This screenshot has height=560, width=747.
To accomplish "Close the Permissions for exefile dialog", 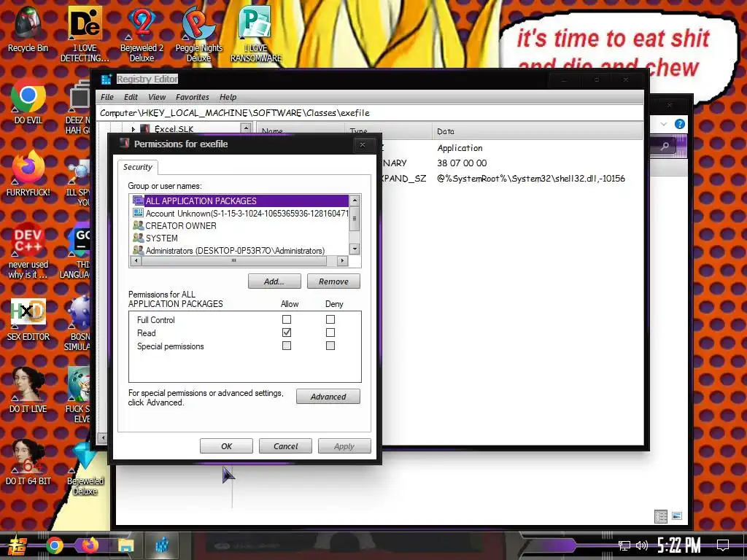I will (x=363, y=144).
